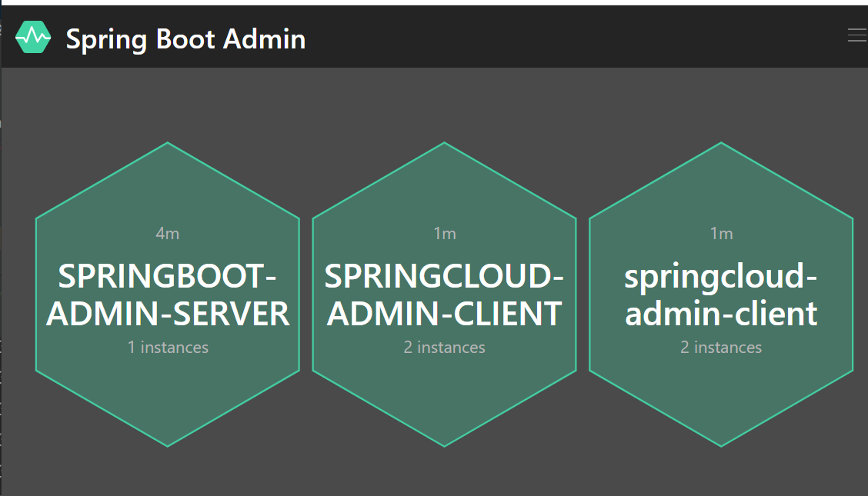Open the SPRINGBOOT-ADMIN-SERVER application hexagon
868x496 pixels.
[x=168, y=295]
